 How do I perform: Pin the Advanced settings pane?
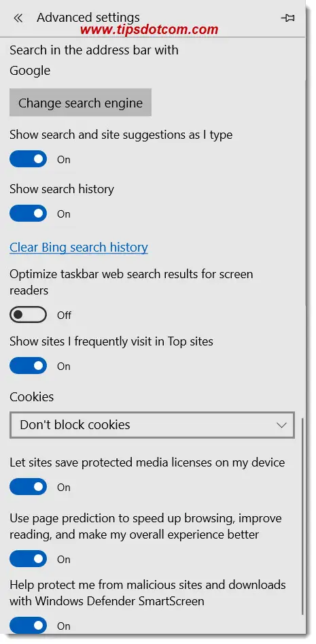tap(287, 18)
